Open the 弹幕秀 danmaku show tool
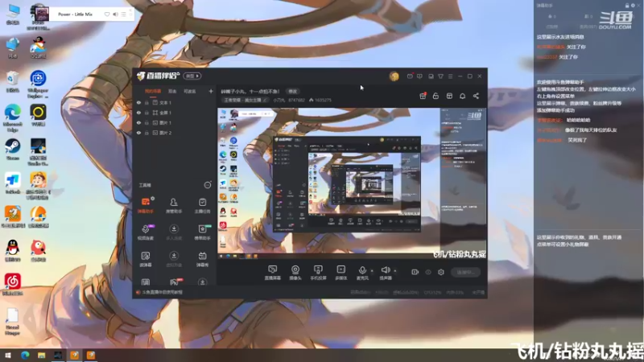This screenshot has height=362, width=644. (202, 259)
